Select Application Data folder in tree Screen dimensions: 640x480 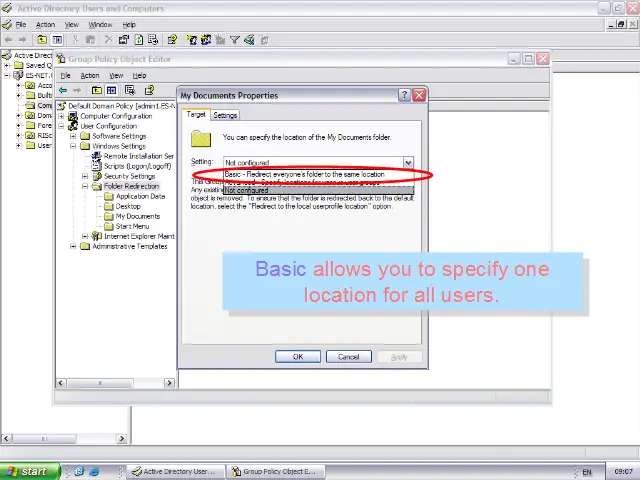point(140,196)
